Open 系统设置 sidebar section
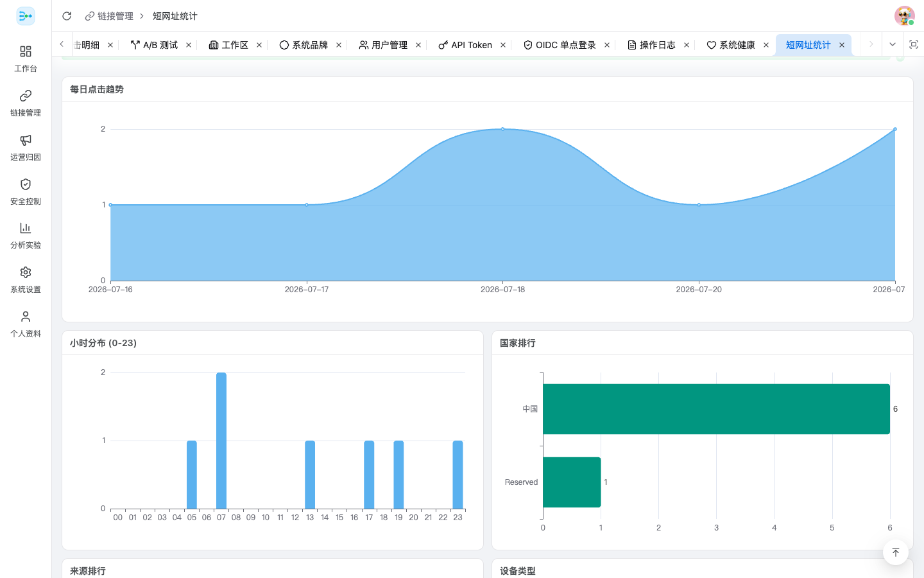Image resolution: width=924 pixels, height=578 pixels. [26, 279]
